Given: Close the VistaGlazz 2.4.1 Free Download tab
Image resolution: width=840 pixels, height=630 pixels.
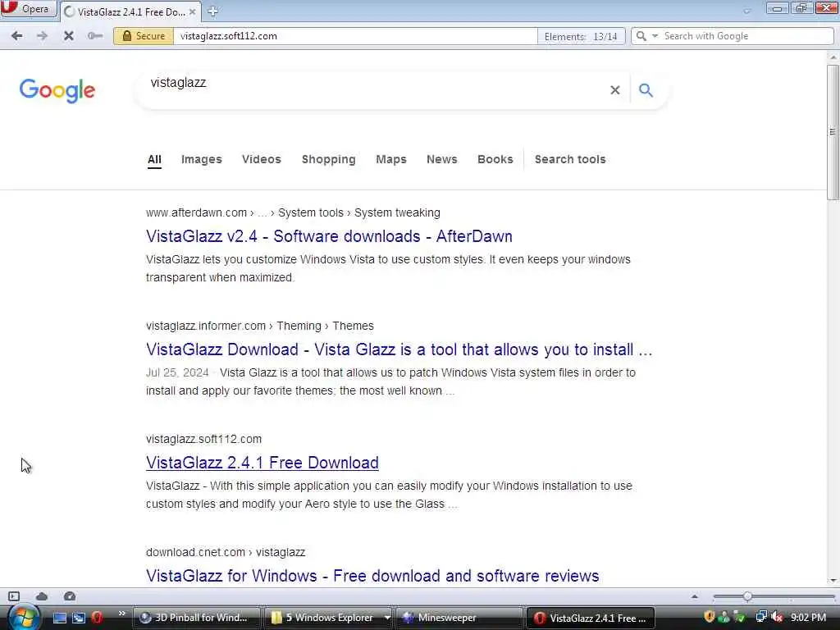Looking at the screenshot, I should pyautogui.click(x=192, y=11).
